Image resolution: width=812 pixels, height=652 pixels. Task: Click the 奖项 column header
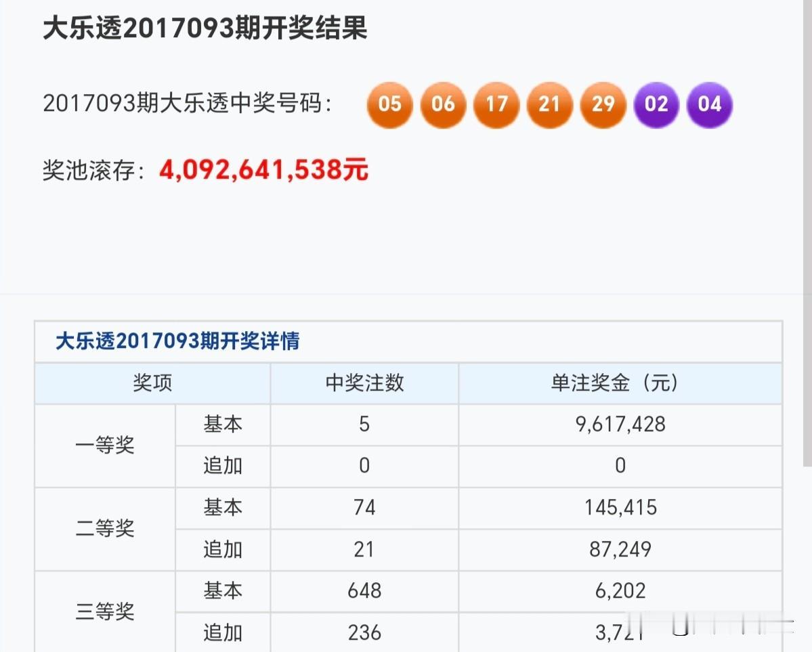[153, 383]
